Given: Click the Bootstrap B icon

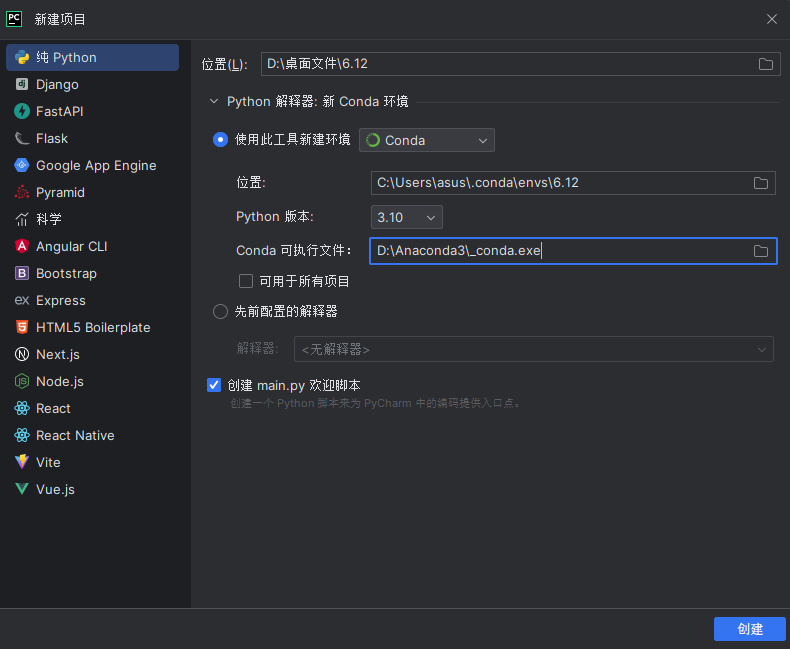Looking at the screenshot, I should 22,273.
